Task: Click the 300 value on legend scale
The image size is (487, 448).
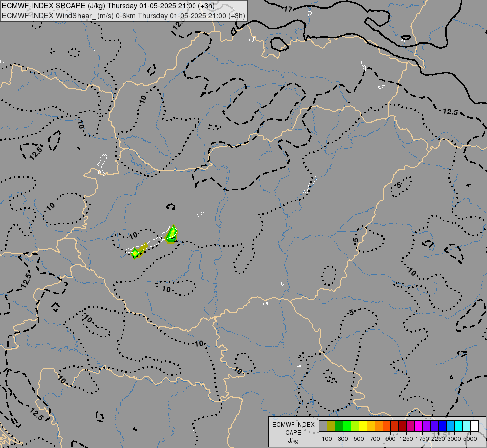Action: point(343,439)
